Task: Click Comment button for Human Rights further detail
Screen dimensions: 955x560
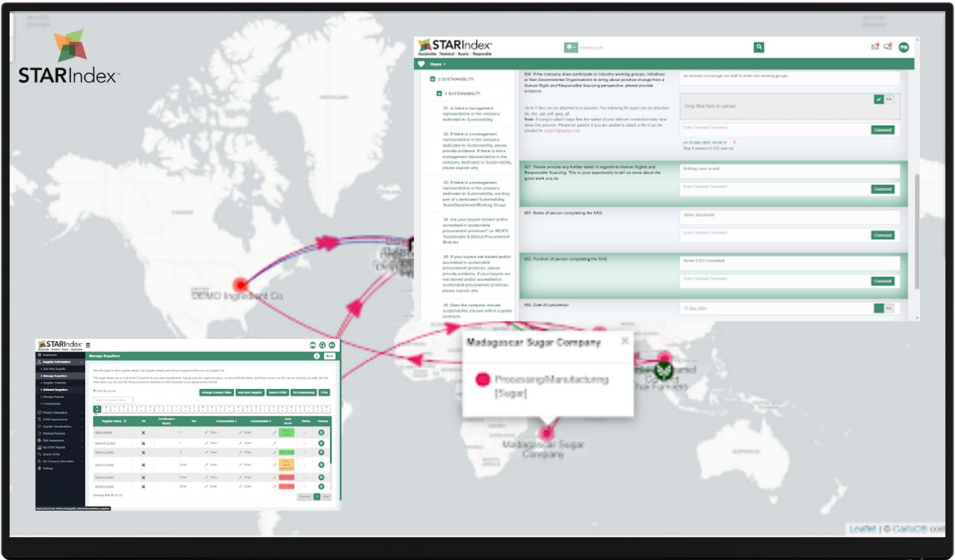Action: click(x=883, y=189)
